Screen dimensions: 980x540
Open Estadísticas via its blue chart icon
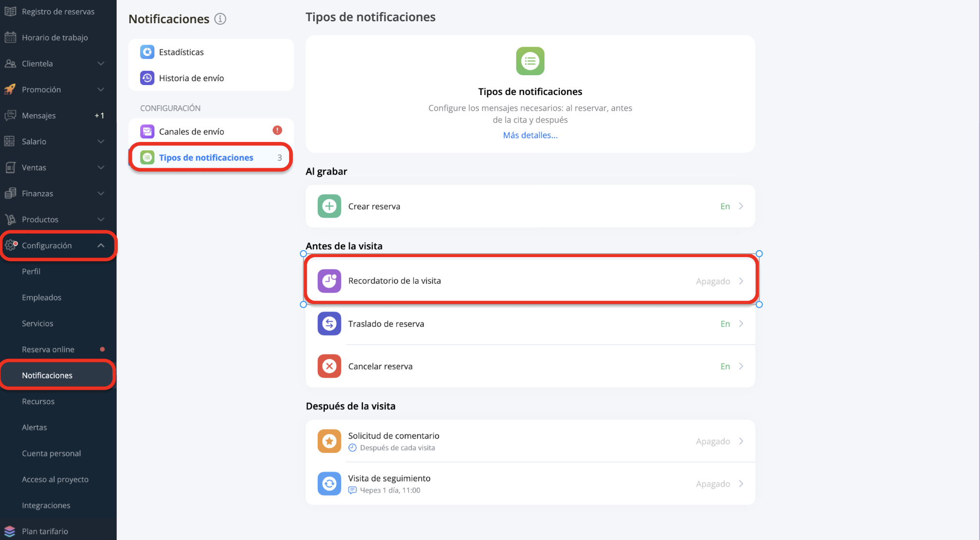pos(147,52)
